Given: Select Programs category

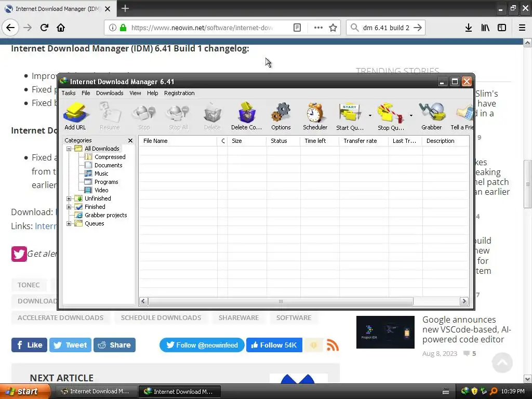Looking at the screenshot, I should (x=106, y=182).
